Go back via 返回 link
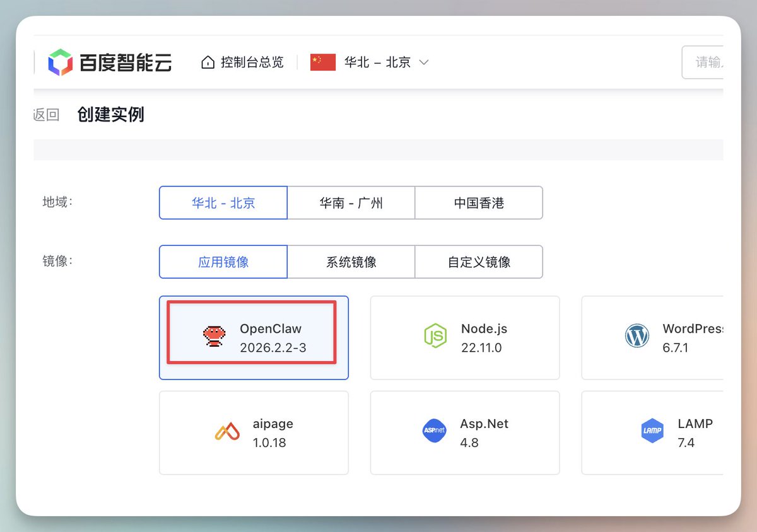 46,115
